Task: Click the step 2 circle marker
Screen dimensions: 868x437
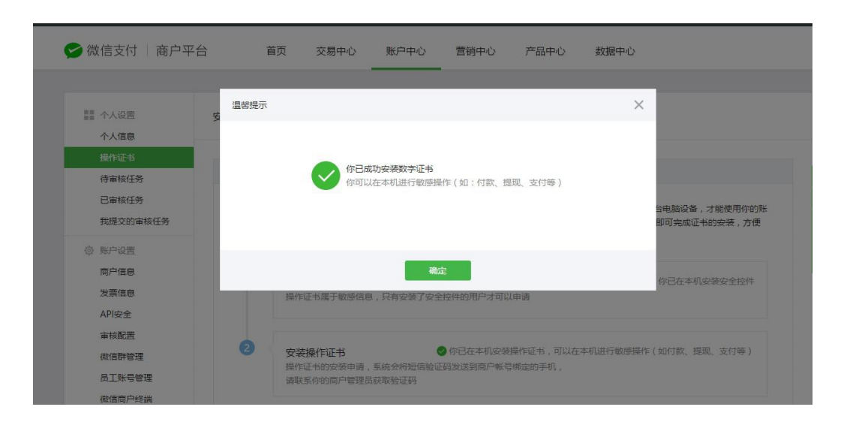Action: click(247, 348)
